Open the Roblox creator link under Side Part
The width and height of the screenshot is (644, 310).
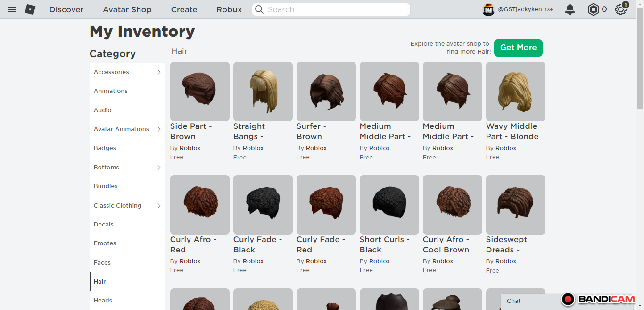(190, 148)
